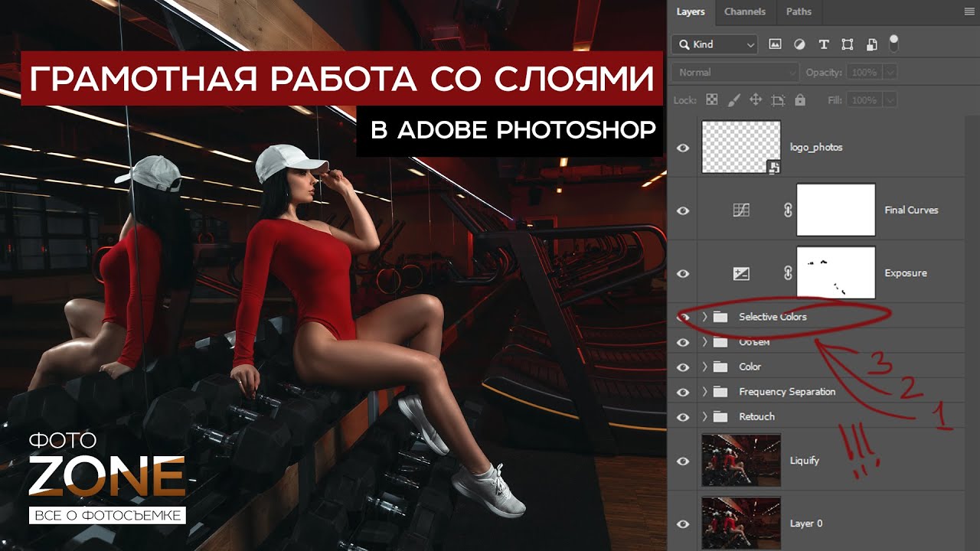This screenshot has height=551, width=980.
Task: Filter for type layers icon
Action: tap(824, 44)
